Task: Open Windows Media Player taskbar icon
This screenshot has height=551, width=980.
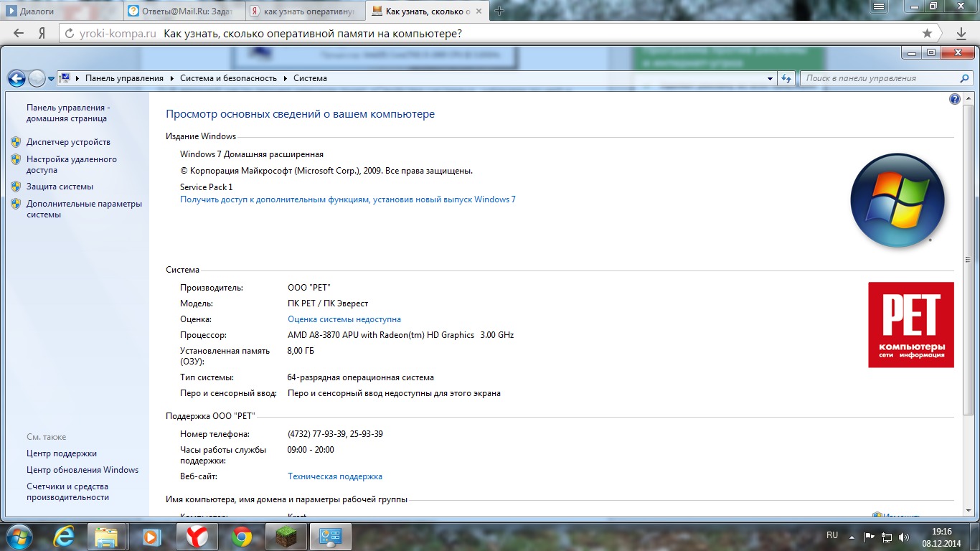Action: pyautogui.click(x=151, y=537)
